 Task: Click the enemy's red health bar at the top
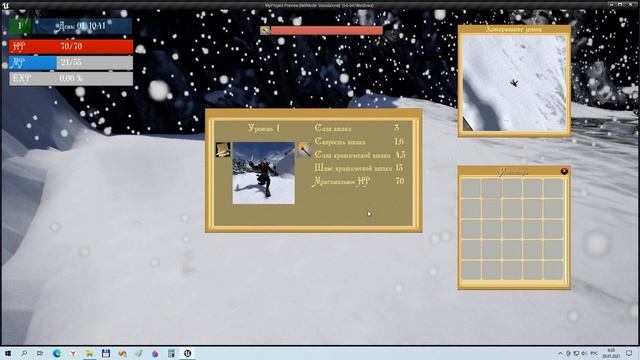[327, 30]
